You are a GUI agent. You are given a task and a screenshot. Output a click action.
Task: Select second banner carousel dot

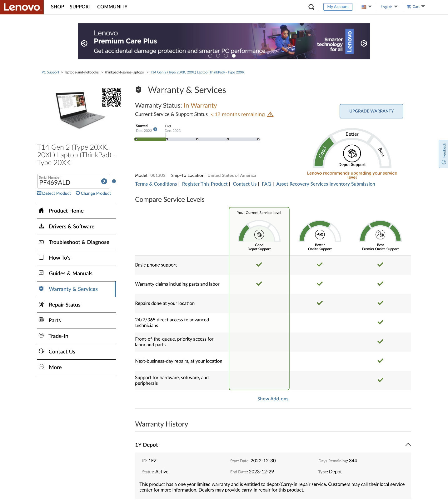(218, 56)
